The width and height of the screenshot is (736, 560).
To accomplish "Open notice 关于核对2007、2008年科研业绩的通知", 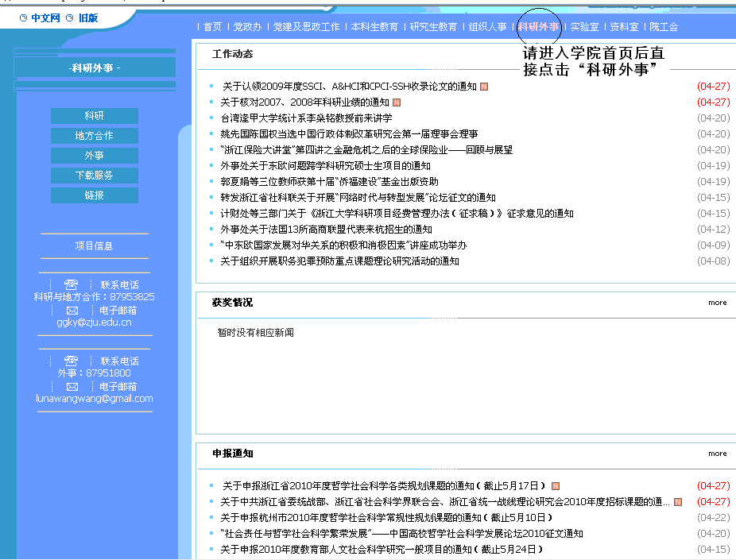I will coord(305,102).
